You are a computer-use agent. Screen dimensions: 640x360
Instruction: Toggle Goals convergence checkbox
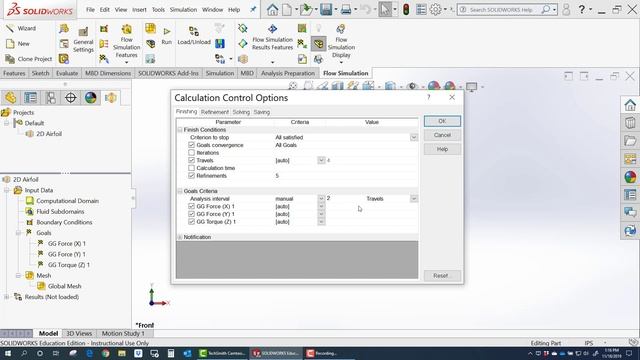[191, 145]
